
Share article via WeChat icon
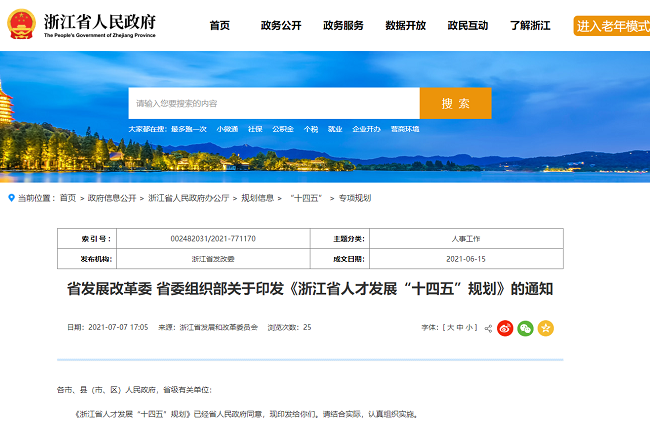[x=525, y=328]
